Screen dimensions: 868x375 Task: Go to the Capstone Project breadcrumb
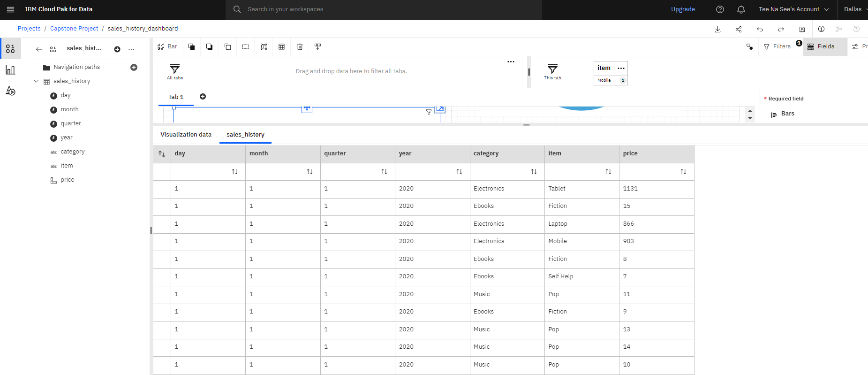pyautogui.click(x=74, y=29)
